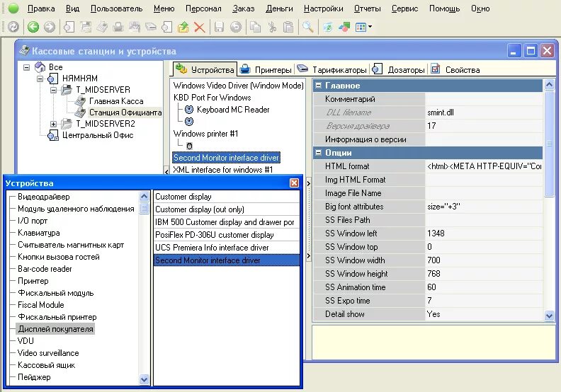This screenshot has width=561, height=392.
Task: Open the Деньги menu
Action: coord(279,8)
